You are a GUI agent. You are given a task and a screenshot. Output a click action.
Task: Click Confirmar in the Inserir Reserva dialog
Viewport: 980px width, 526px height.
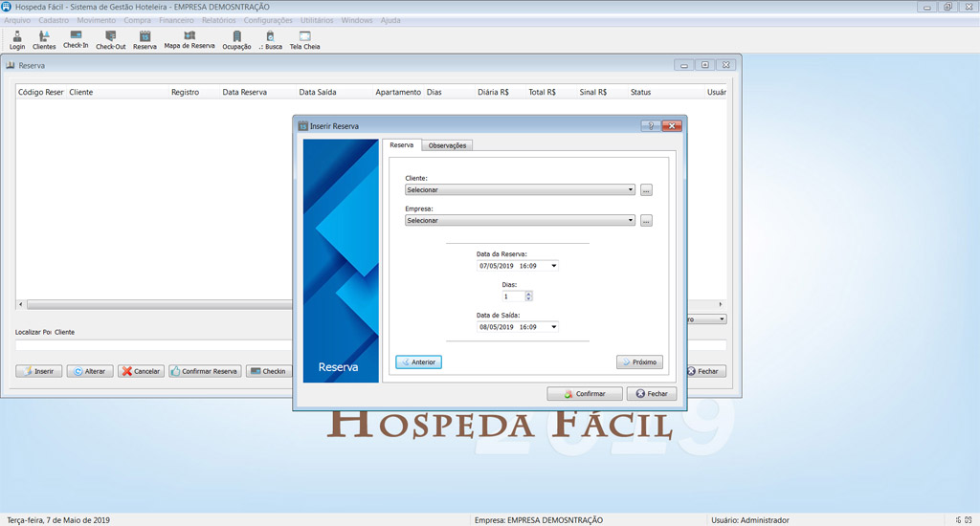click(x=585, y=394)
